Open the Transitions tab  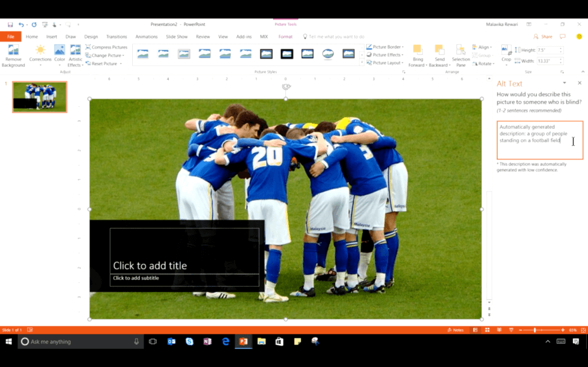(116, 37)
